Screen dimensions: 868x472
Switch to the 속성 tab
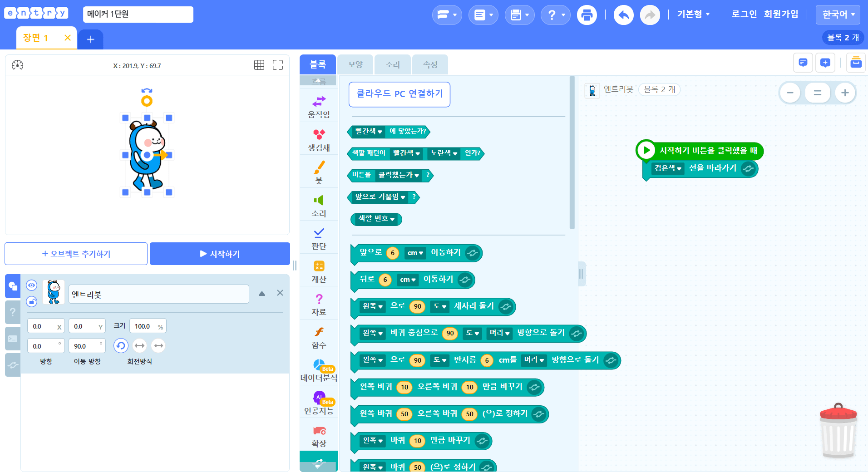[x=430, y=64]
